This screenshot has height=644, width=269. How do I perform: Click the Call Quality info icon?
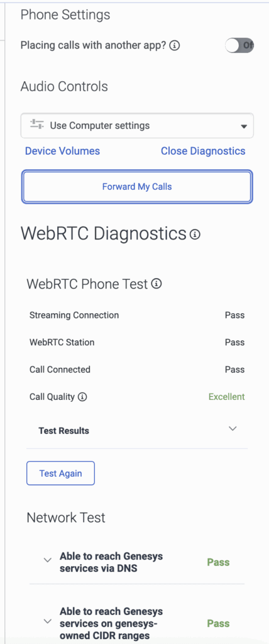[x=82, y=397]
